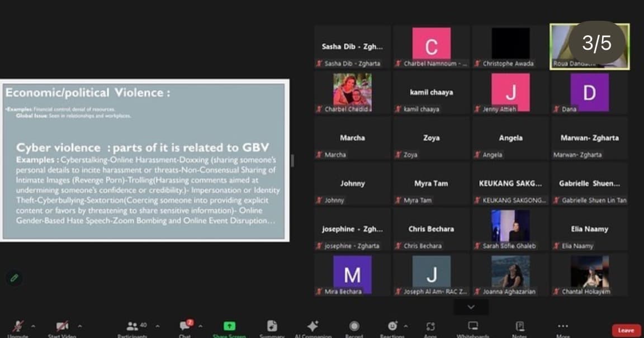Viewport: 644px width, 338px height.
Task: Open the Apps panel
Action: coord(430,326)
